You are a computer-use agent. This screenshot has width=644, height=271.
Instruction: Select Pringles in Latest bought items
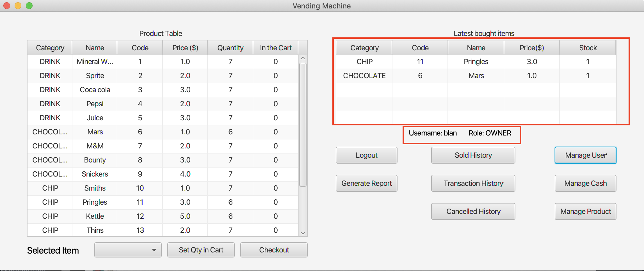[x=476, y=62]
